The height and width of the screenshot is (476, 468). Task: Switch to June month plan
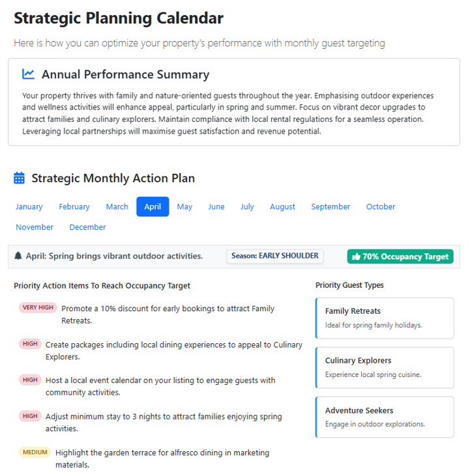point(216,206)
